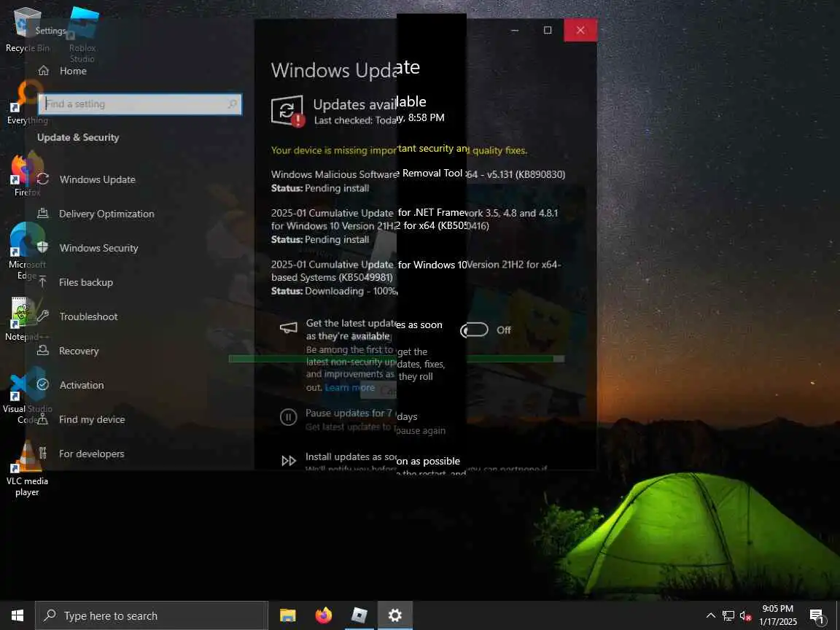
Task: Click the KB890830 Malicious Software Removal Tool entry
Action: point(418,181)
